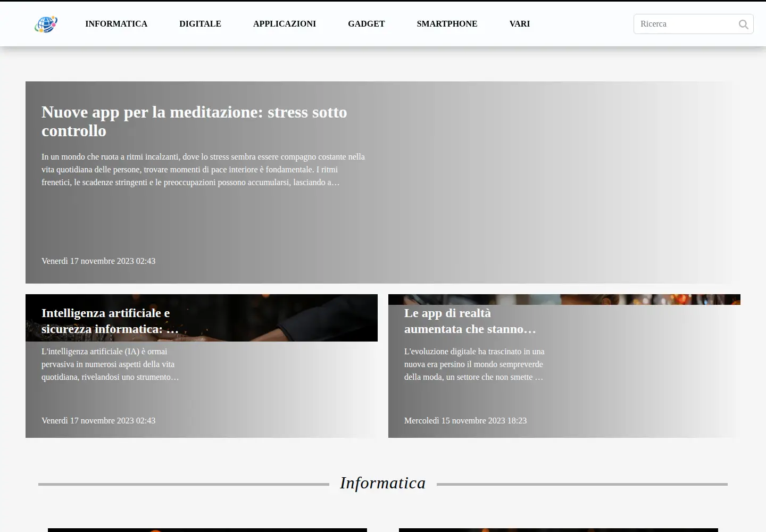The image size is (766, 532).
Task: Click the meditation article excerpt text
Action: [x=203, y=170]
